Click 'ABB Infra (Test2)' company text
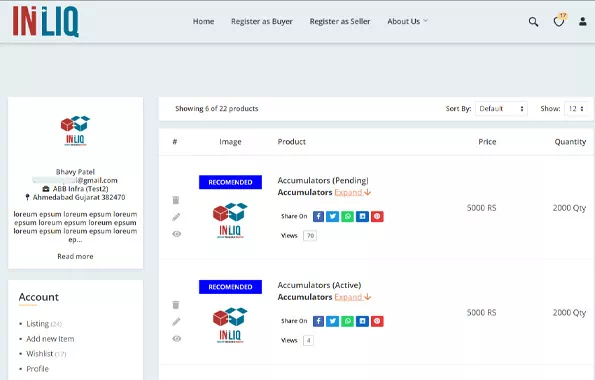Image resolution: width=595 pixels, height=380 pixels. coord(80,189)
